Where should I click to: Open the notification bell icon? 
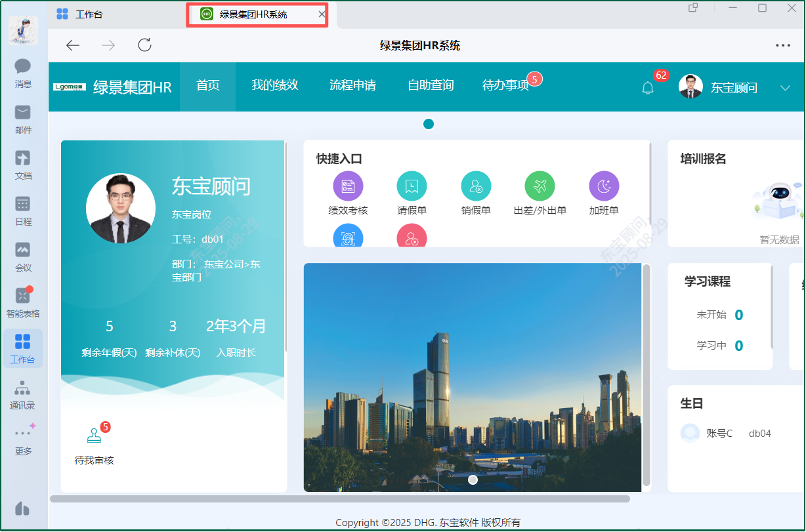click(648, 88)
